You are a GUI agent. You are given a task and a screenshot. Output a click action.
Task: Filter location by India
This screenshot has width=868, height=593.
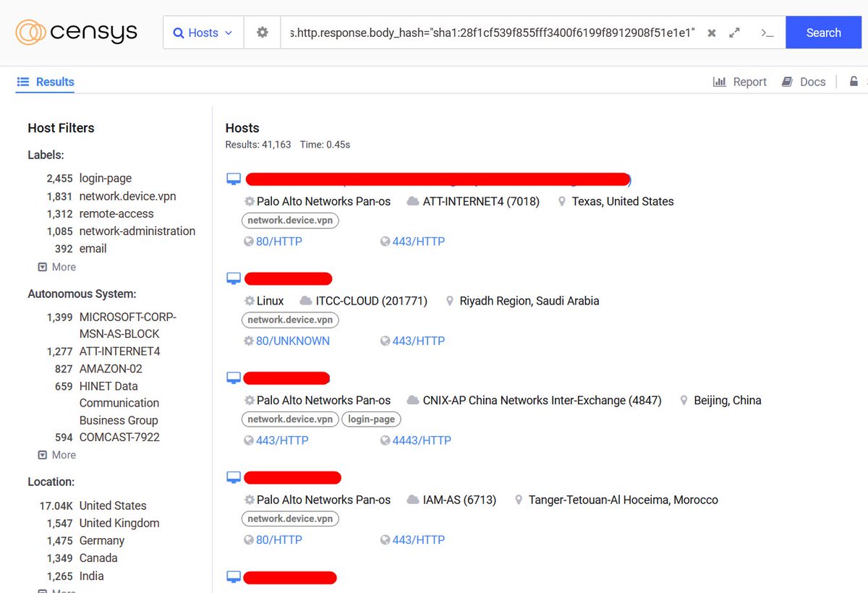pyautogui.click(x=91, y=576)
